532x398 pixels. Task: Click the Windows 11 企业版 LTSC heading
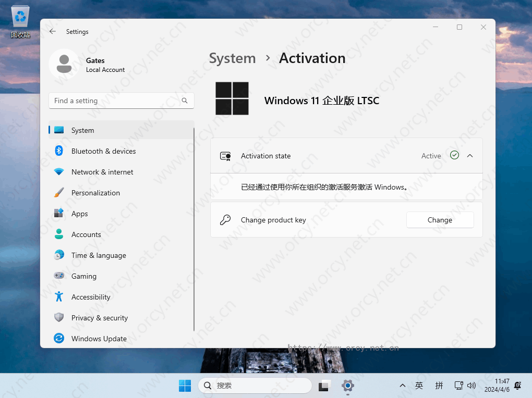click(322, 101)
